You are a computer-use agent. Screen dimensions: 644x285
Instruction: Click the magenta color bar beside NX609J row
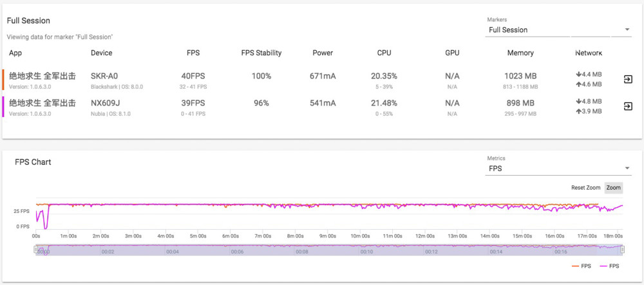[3, 107]
